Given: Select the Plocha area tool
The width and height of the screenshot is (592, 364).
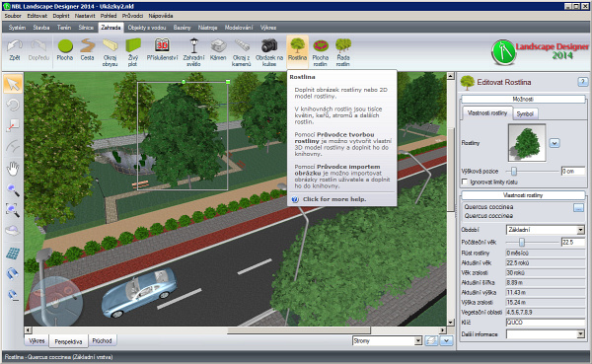Looking at the screenshot, I should (65, 50).
